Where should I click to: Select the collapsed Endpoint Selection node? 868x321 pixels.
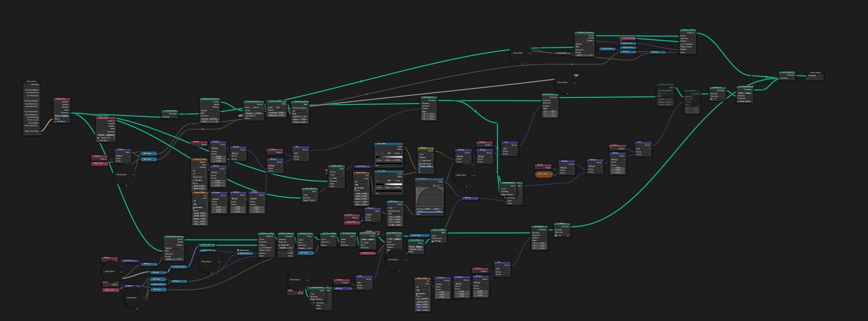tap(367, 253)
